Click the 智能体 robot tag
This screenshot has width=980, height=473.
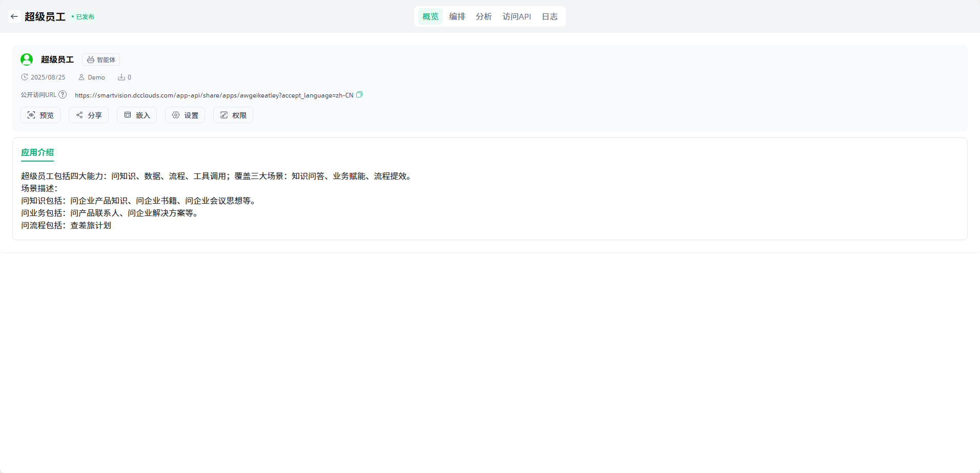(101, 60)
